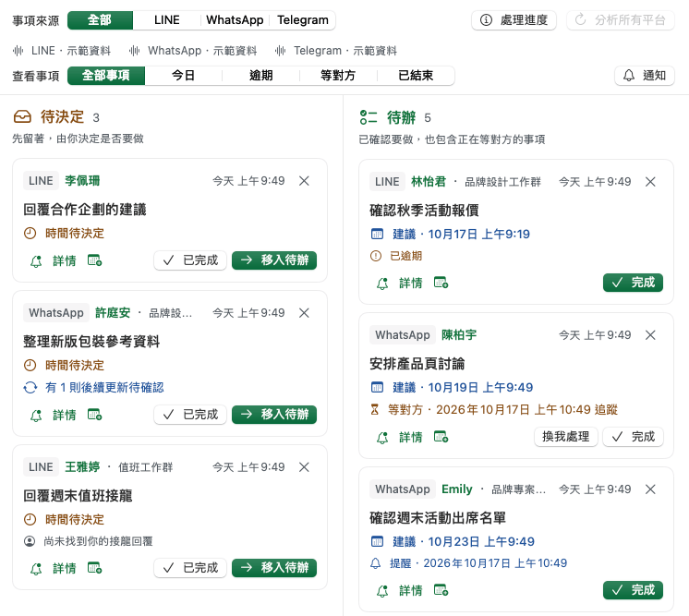The width and height of the screenshot is (689, 616).
Task: Add calendar icon on 整理新版包裝參考資料 card
Action: click(94, 415)
